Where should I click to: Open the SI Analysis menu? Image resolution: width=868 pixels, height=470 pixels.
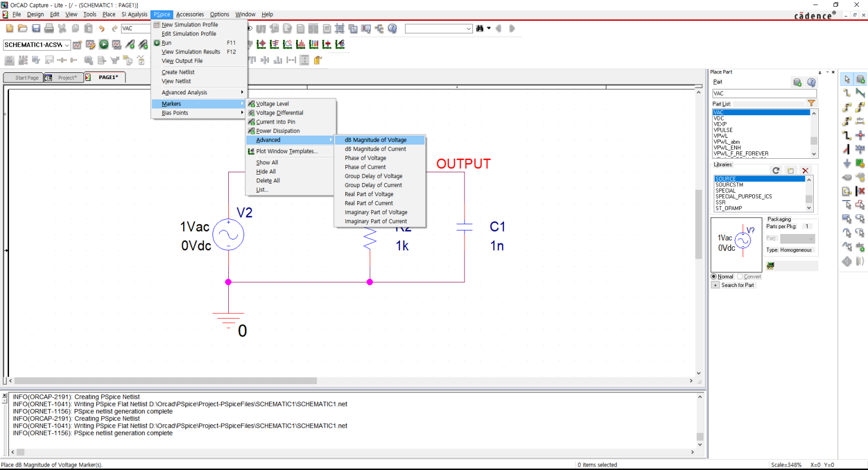coord(134,14)
